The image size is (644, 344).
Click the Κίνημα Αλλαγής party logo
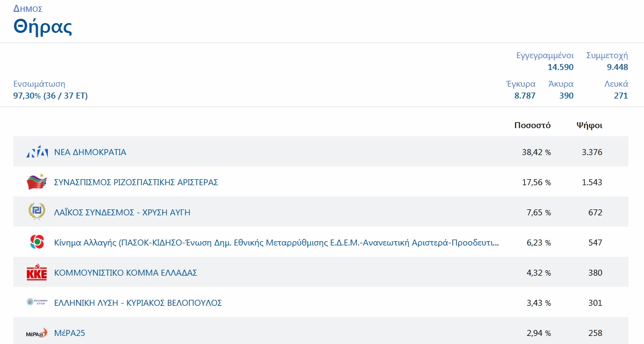37,242
